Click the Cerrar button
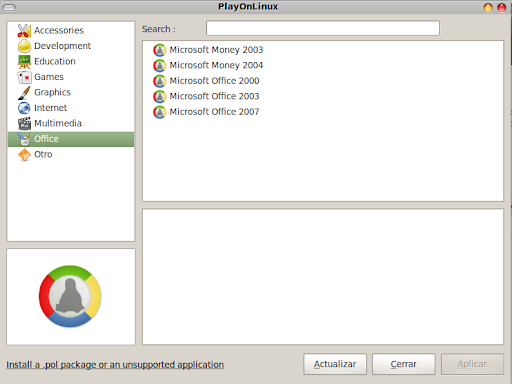The image size is (512, 384). coord(404,364)
